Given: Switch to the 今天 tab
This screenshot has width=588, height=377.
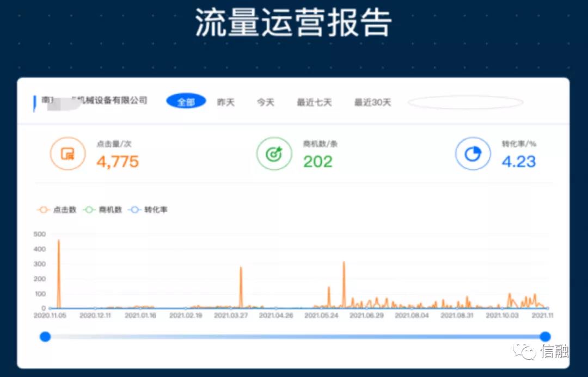Looking at the screenshot, I should [x=266, y=102].
